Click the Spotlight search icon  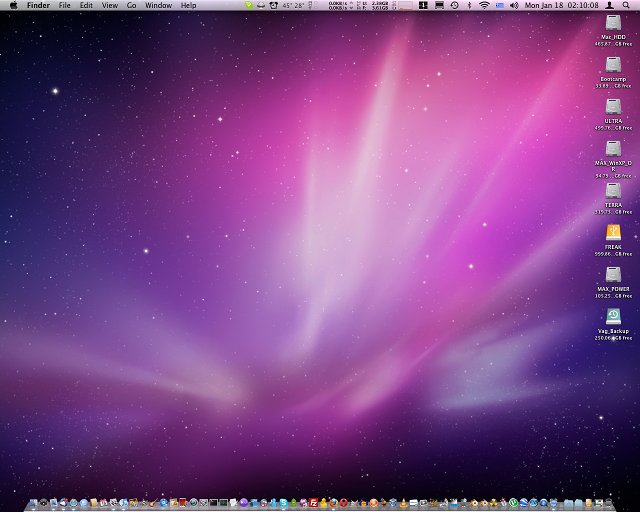point(626,5)
